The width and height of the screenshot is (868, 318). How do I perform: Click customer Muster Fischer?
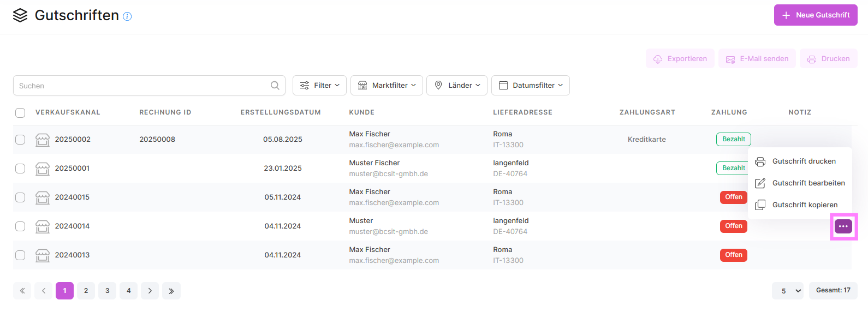(x=374, y=163)
